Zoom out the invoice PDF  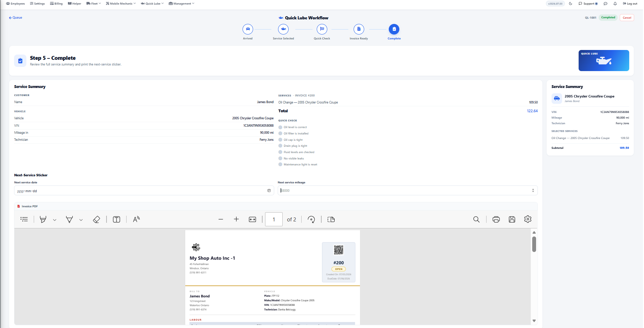[x=221, y=219]
